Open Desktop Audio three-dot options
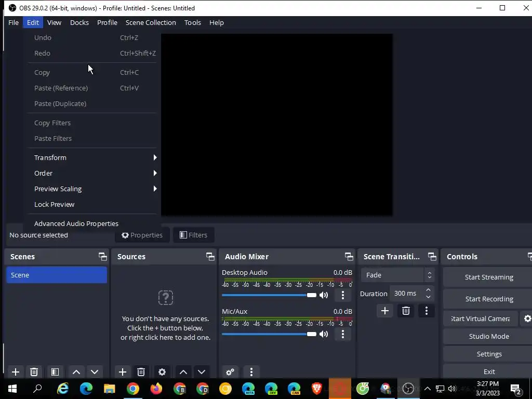Viewport: 532px width, 399px height. pos(343,295)
